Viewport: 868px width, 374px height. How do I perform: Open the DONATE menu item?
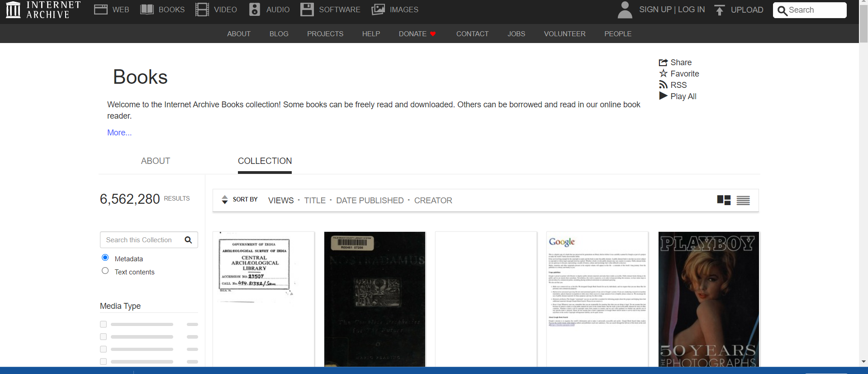(417, 34)
